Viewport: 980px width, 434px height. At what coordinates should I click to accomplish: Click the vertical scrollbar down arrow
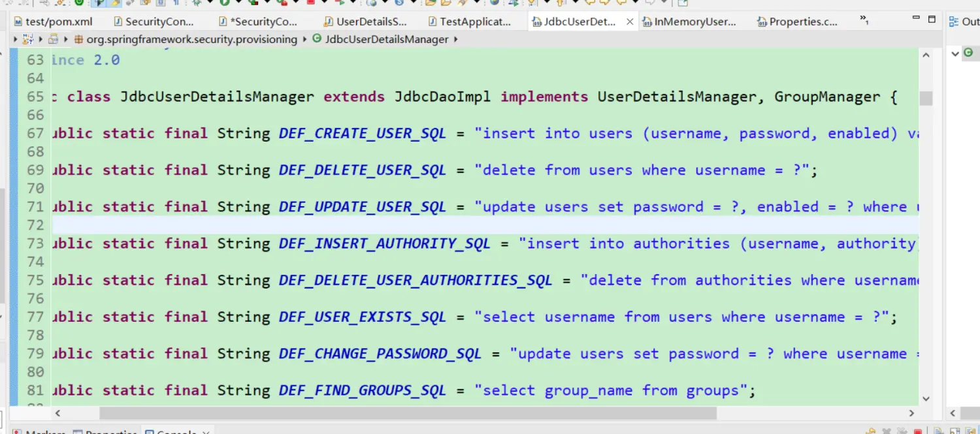tap(926, 398)
